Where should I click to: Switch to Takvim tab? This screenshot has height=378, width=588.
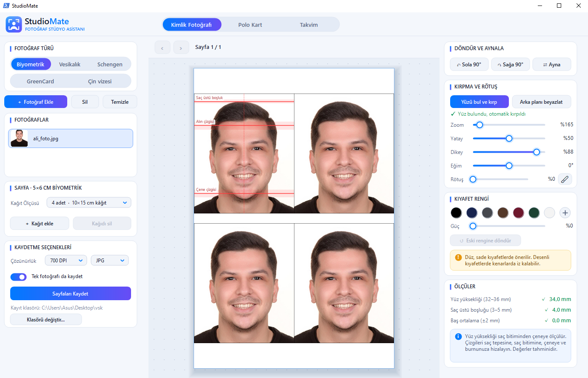pos(309,25)
